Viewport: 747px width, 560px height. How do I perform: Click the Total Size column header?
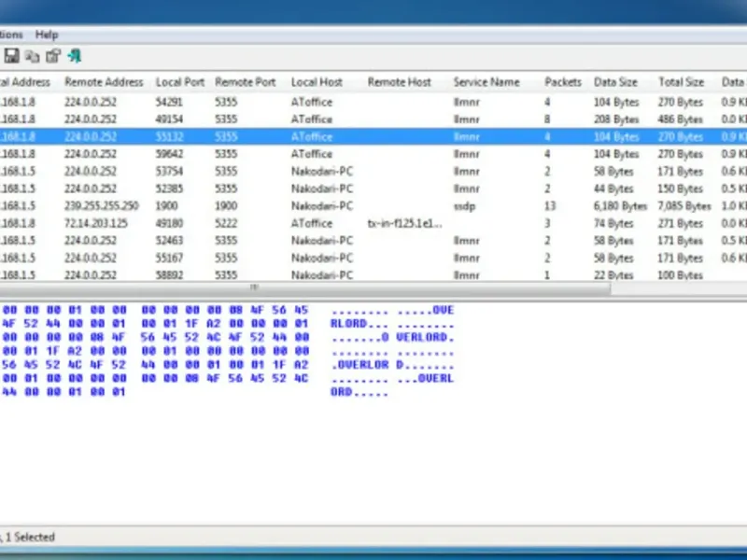click(681, 82)
